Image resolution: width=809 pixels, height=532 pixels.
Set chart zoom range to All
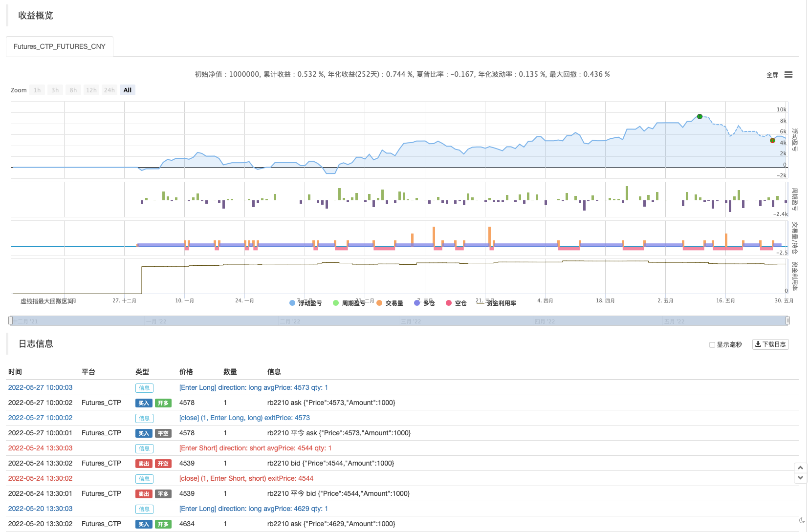(x=128, y=90)
